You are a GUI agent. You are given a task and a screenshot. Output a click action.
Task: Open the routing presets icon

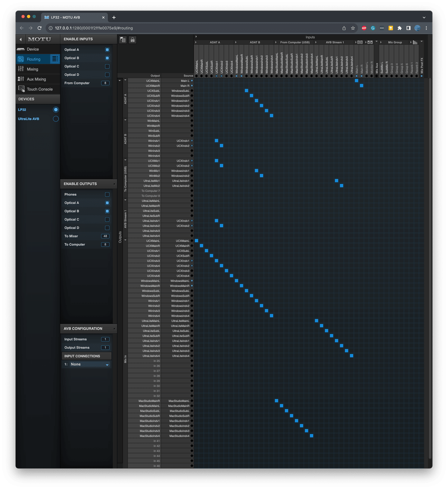pyautogui.click(x=122, y=40)
